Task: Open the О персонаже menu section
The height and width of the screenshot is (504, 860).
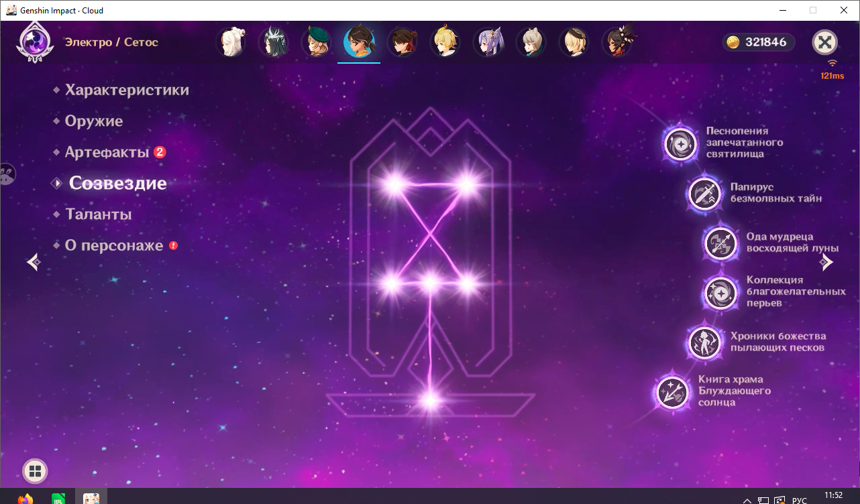Action: 113,245
